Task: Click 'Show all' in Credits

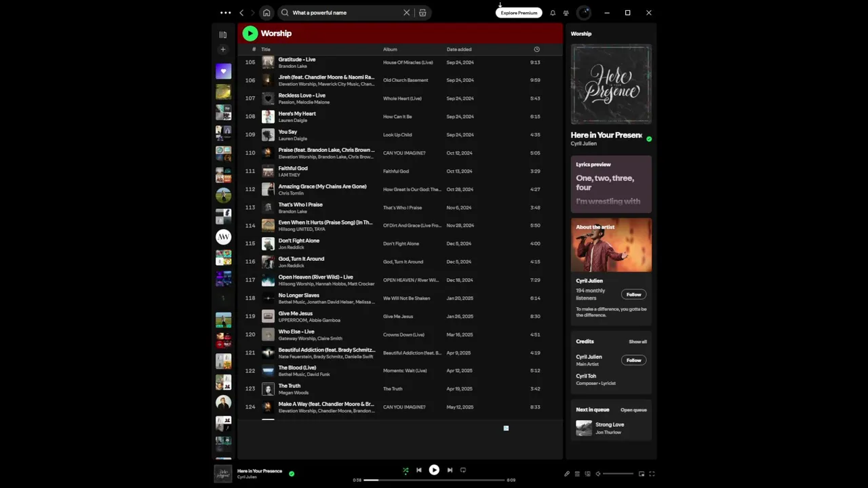Action: click(637, 342)
